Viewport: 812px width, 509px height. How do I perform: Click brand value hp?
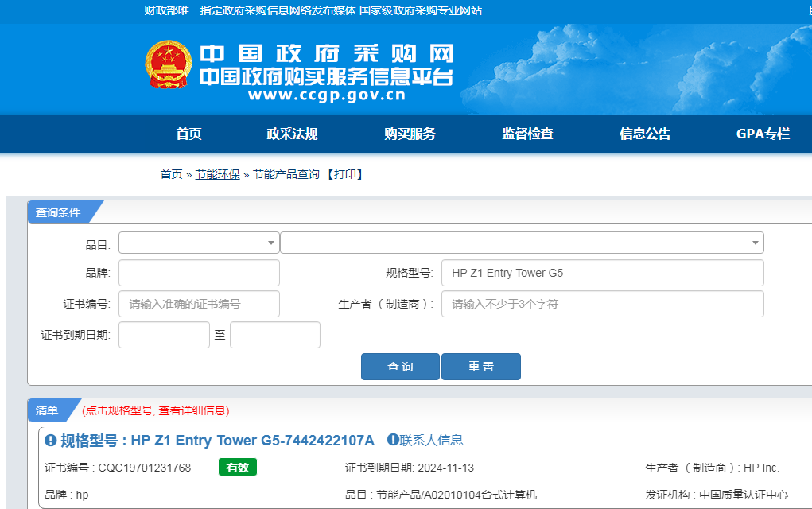(82, 495)
